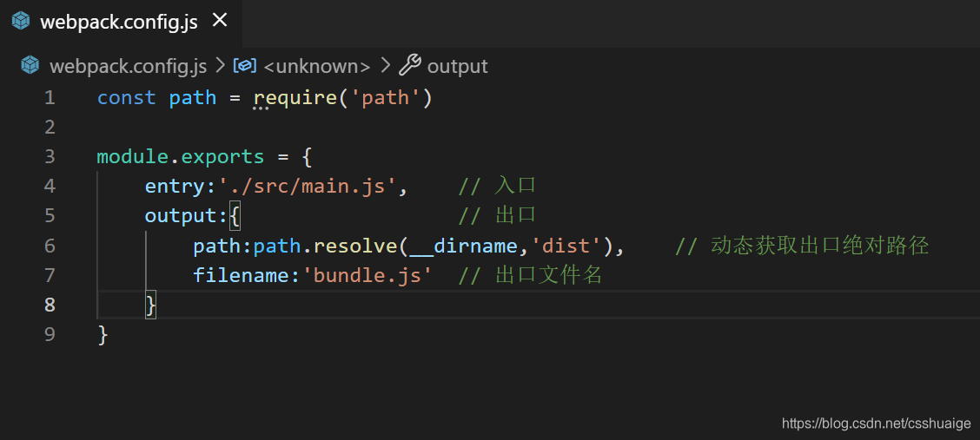This screenshot has width=980, height=440.
Task: Click closing brace on line 9
Action: pos(103,334)
